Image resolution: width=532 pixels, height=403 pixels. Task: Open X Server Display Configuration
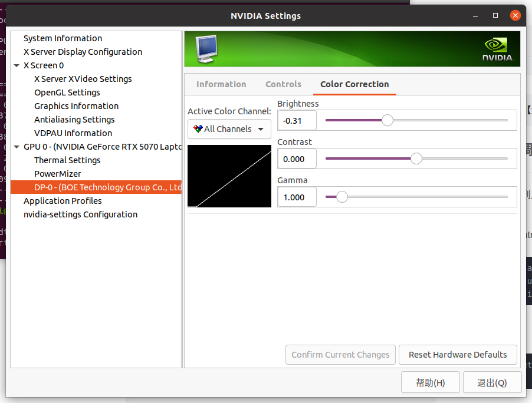tap(83, 52)
